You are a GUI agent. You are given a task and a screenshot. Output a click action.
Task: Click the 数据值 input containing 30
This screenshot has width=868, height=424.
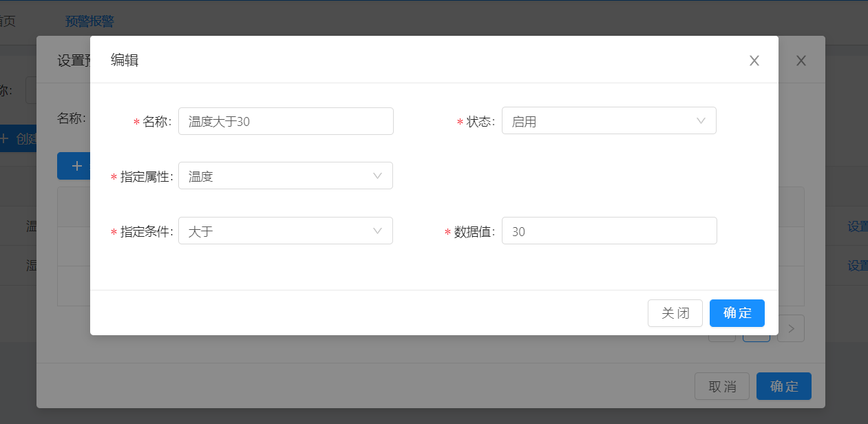click(x=609, y=231)
